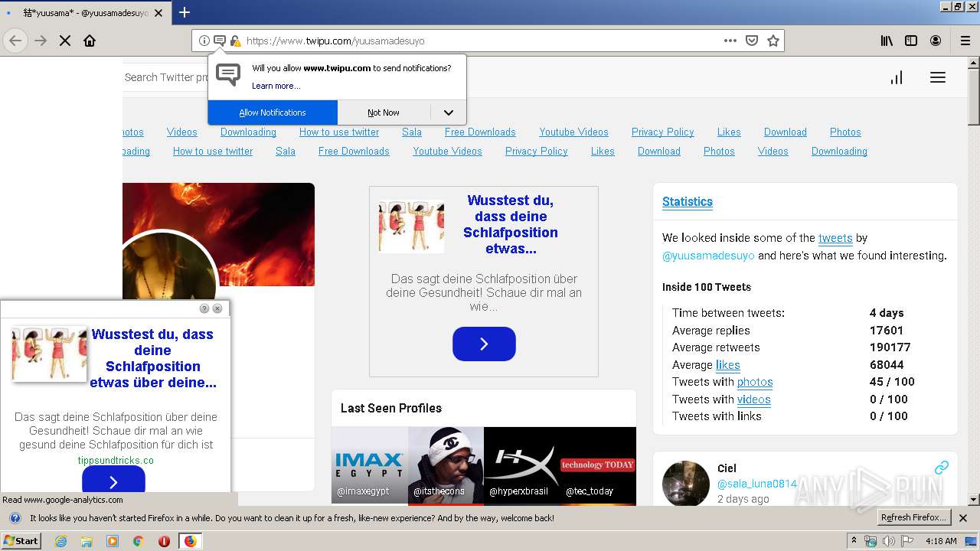Click the Windows Start button
This screenshot has width=980, height=551.
21,541
